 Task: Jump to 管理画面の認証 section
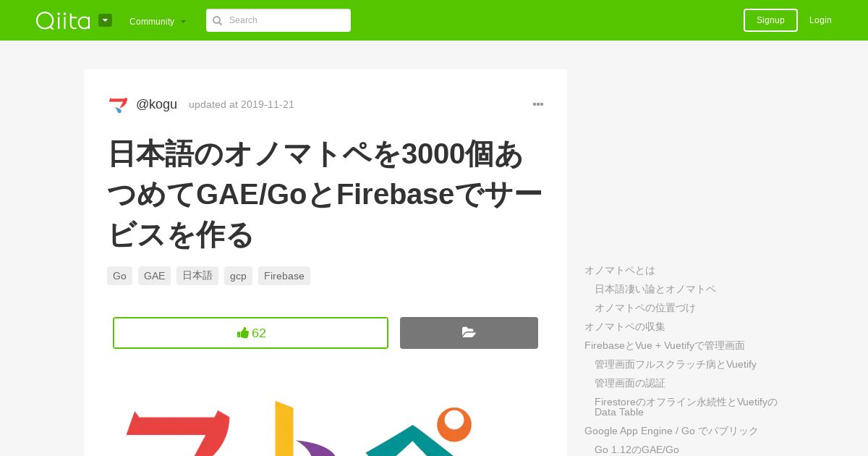point(630,383)
